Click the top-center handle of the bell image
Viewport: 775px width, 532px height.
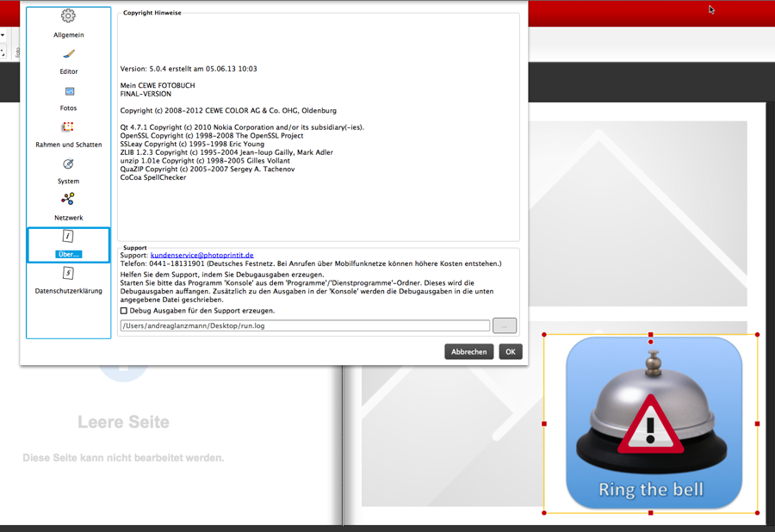650,335
